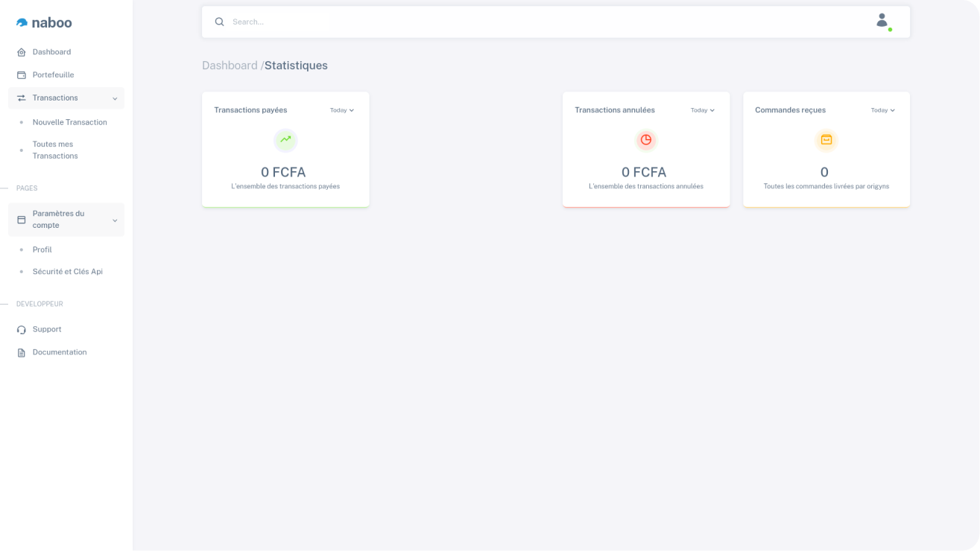The image size is (980, 551).
Task: Click the green trend icon in Transactions payées
Action: pyautogui.click(x=285, y=140)
